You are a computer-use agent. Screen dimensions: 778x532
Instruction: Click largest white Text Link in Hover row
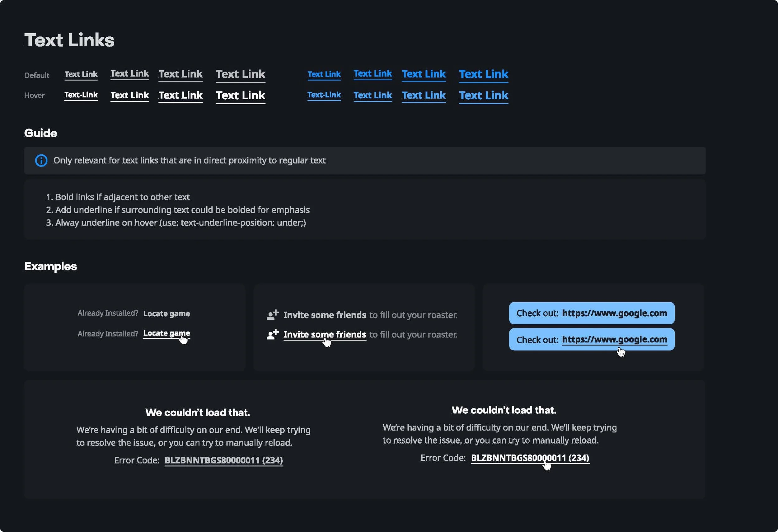point(240,96)
